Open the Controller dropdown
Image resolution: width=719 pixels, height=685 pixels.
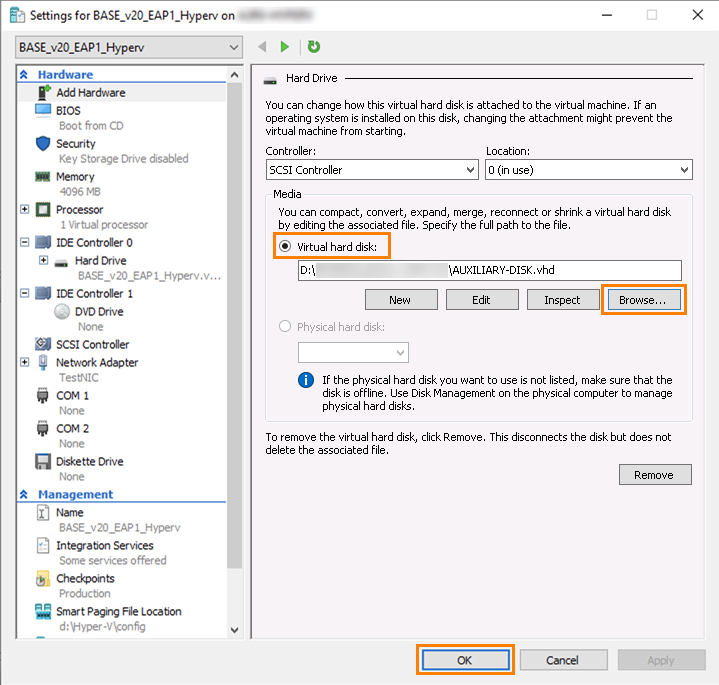click(x=371, y=170)
